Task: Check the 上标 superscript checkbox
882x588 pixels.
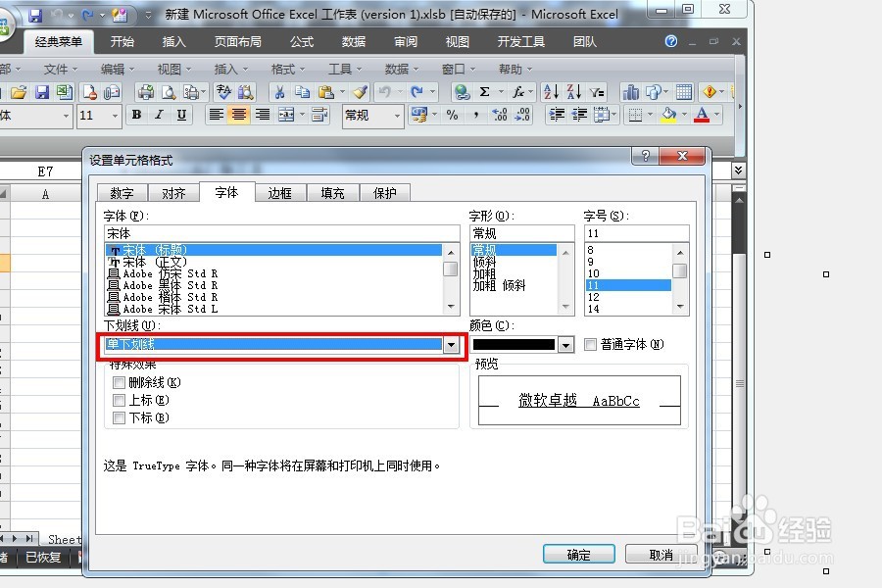Action: click(119, 400)
